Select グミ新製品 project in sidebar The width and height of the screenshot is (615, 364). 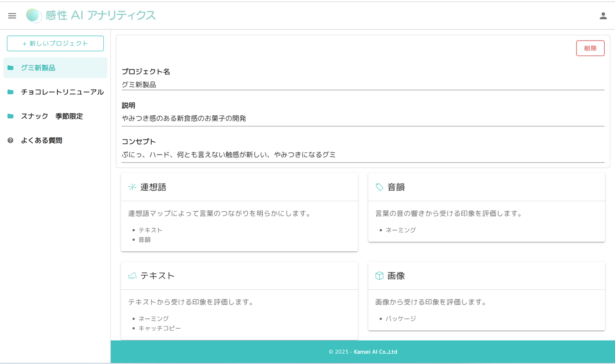pyautogui.click(x=55, y=68)
